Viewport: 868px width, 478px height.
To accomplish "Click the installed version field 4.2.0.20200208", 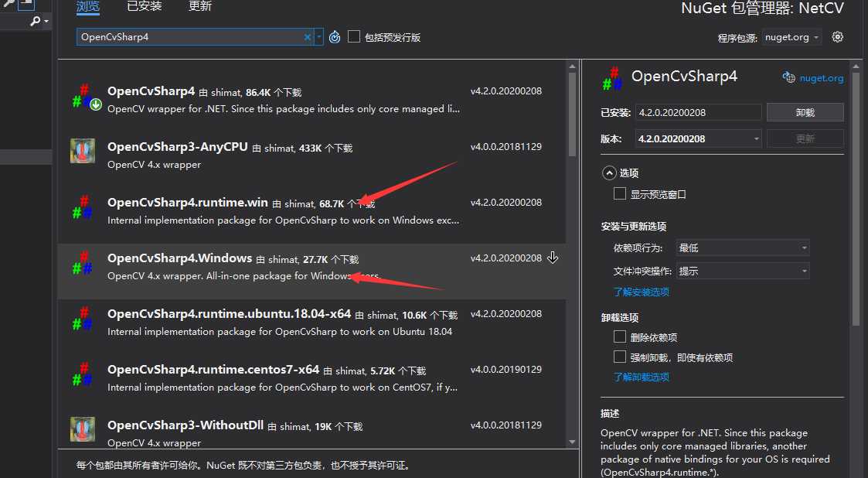I will 698,112.
